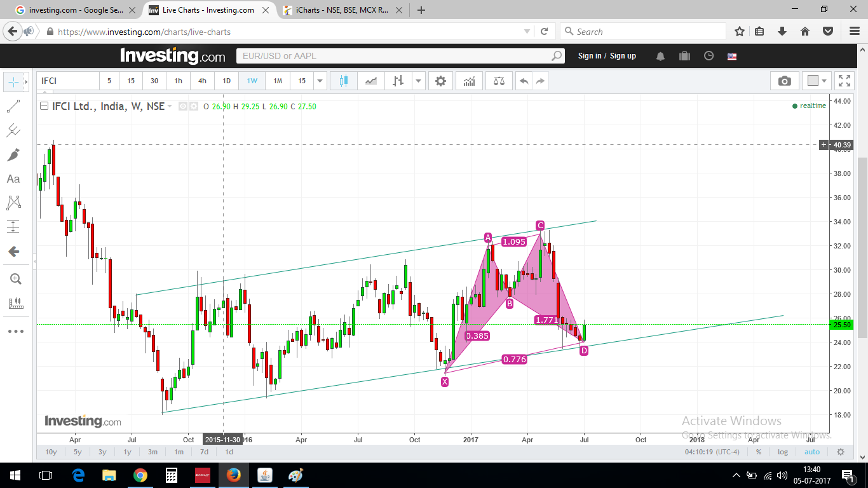Redo last chart action
This screenshot has height=488, width=868.
[x=540, y=81]
